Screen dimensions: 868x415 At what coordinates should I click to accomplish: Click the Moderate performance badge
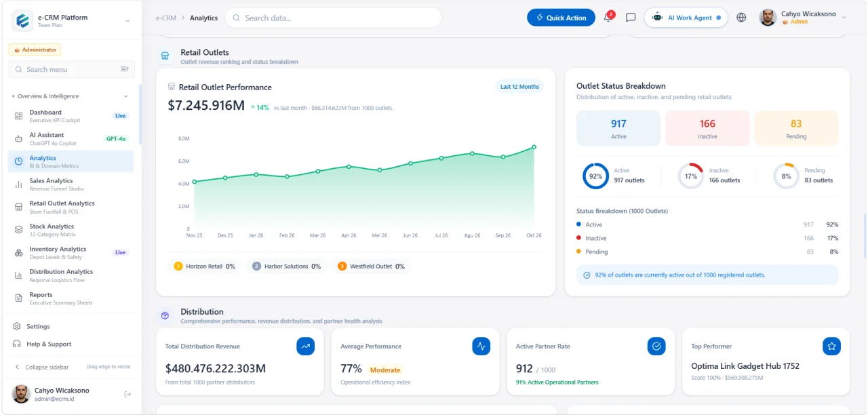[x=385, y=370]
